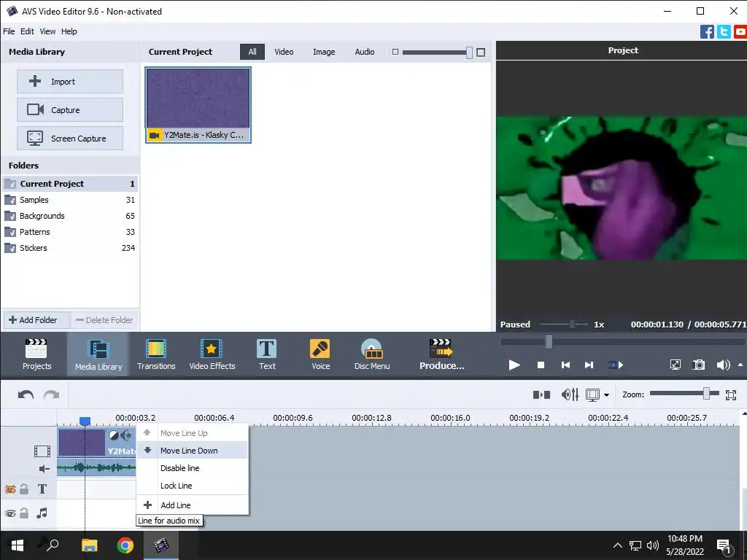The width and height of the screenshot is (747, 560).
Task: Select the Backgrounds folder
Action: (x=70, y=216)
